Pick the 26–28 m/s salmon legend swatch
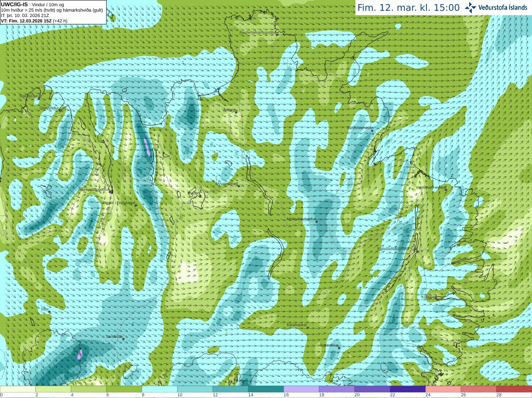The width and height of the screenshot is (532, 398). coord(479,389)
